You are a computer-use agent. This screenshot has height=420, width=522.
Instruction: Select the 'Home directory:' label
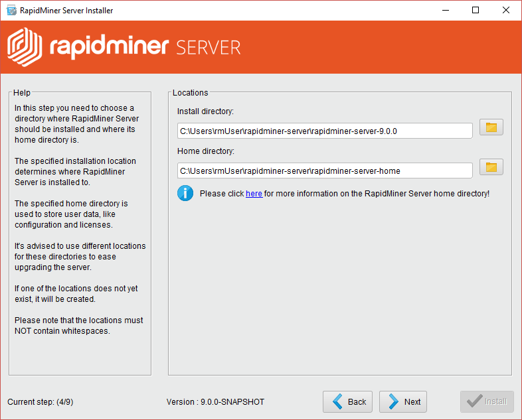click(x=206, y=151)
